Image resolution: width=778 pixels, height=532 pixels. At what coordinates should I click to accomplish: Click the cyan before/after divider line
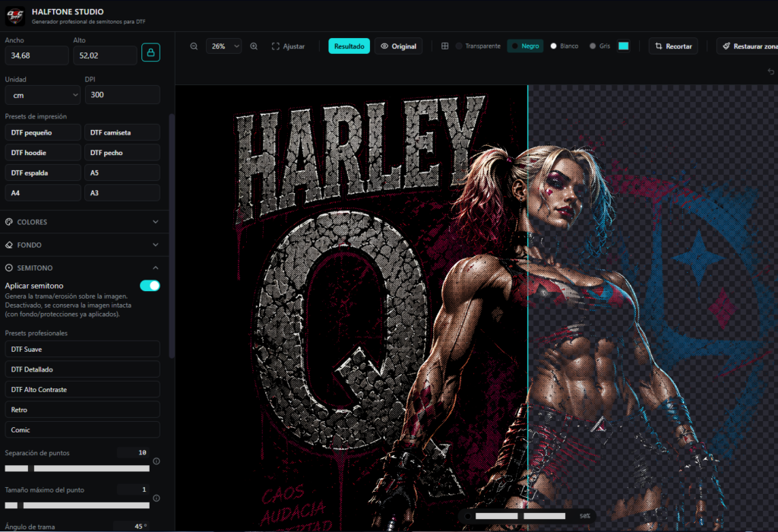point(527,308)
